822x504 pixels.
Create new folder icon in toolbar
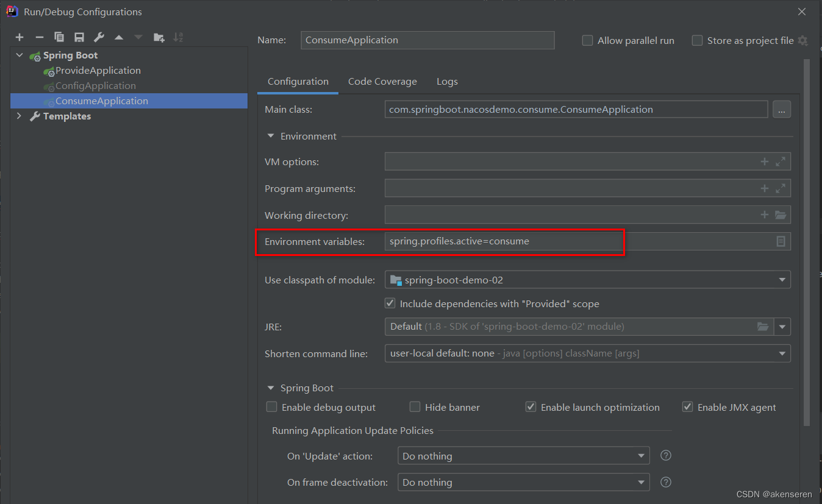click(159, 38)
